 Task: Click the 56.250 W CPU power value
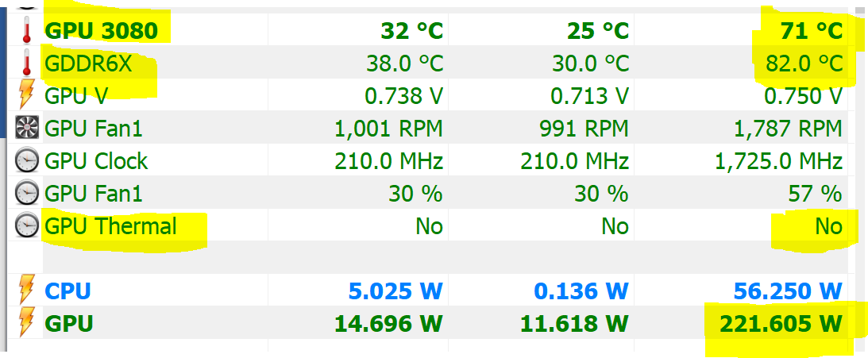tap(789, 291)
